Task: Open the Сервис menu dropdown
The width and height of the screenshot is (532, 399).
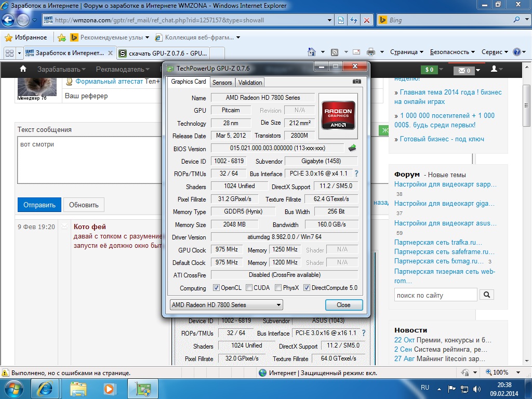Action: coord(495,52)
